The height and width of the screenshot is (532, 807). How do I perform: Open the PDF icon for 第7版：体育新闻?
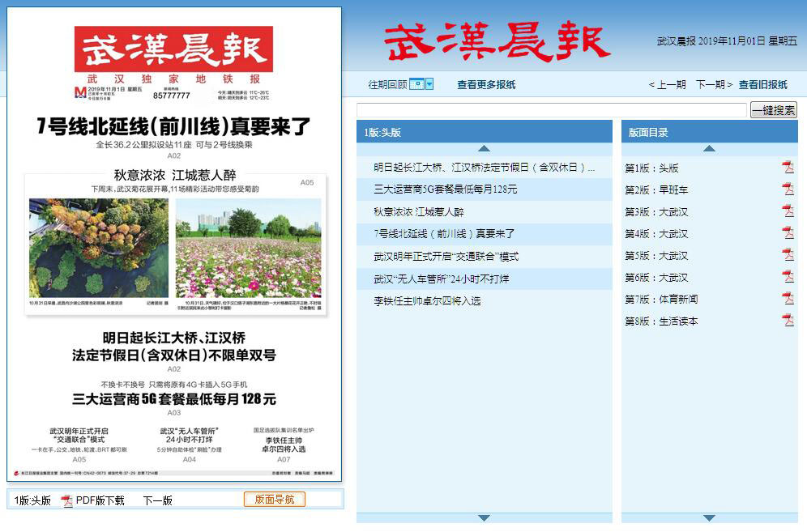[788, 299]
